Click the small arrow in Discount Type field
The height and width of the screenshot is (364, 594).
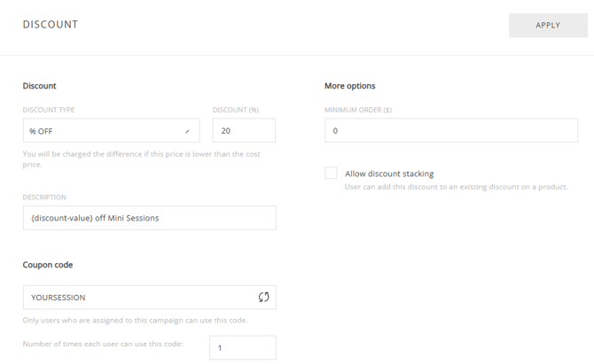(187, 131)
